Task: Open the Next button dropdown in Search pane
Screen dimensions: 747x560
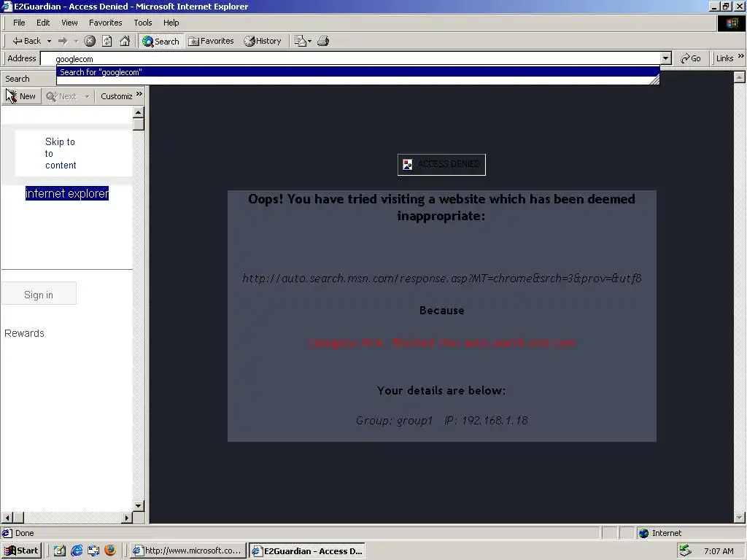Action: click(x=87, y=97)
